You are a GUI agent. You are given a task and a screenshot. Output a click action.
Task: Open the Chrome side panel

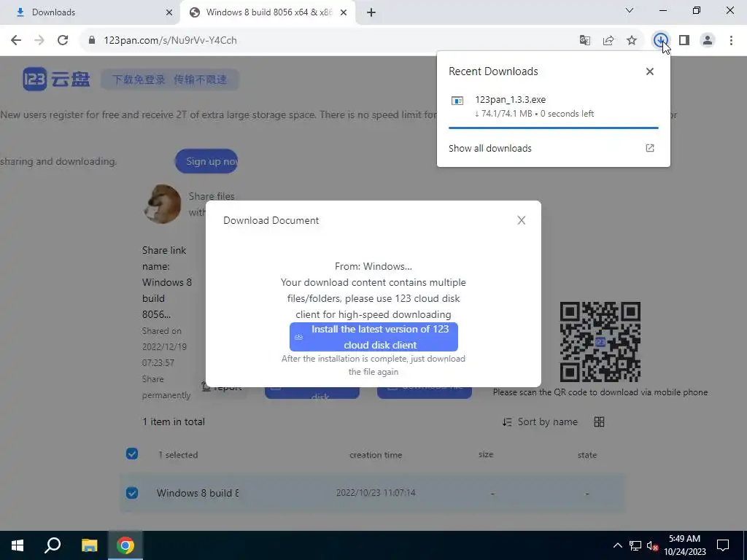684,41
